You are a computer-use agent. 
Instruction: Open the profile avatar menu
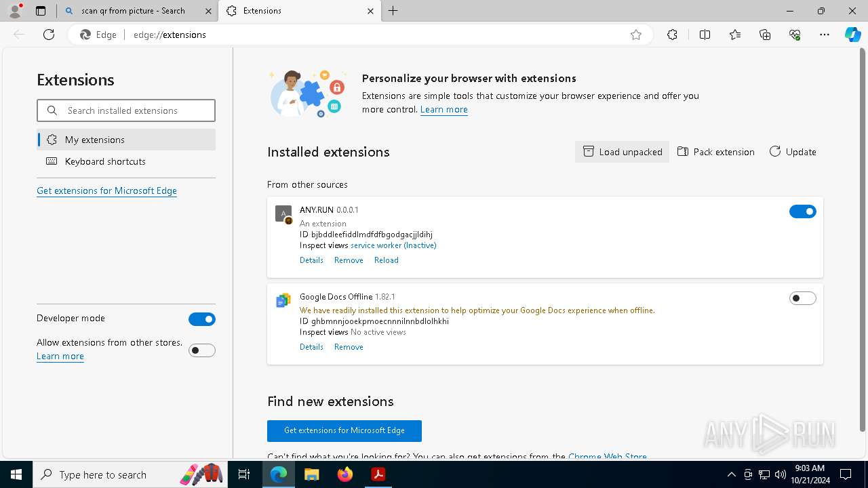[14, 11]
